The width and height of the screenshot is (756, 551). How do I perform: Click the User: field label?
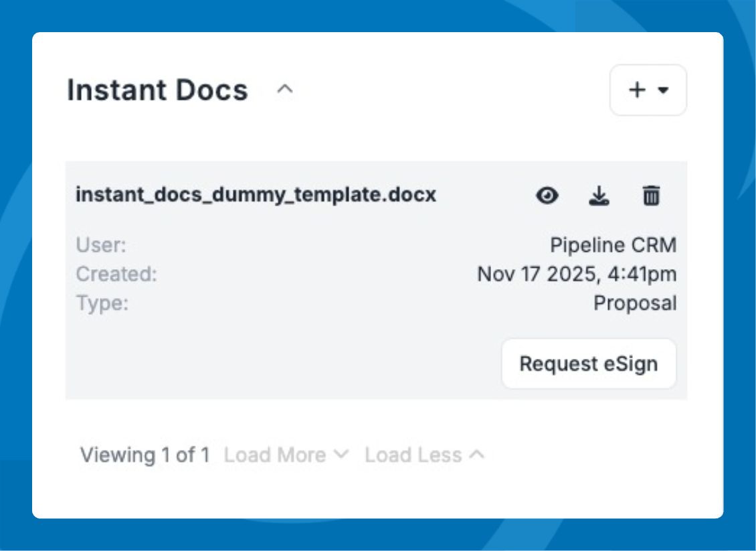(101, 245)
